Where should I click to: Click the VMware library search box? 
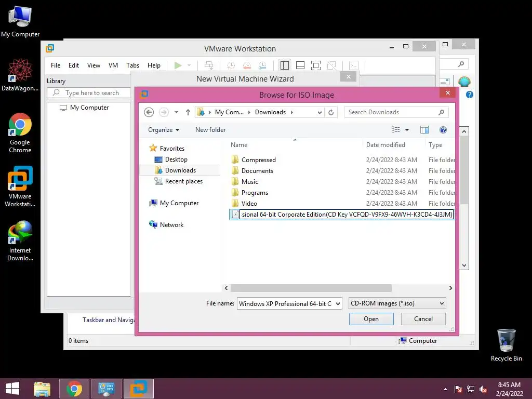coord(89,92)
